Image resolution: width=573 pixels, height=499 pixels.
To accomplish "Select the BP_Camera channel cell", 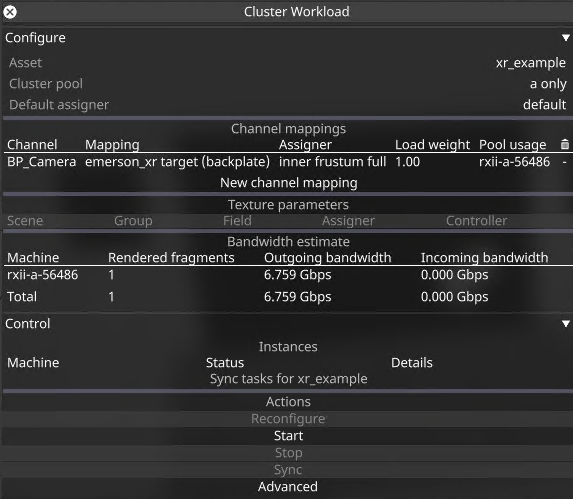I will click(41, 162).
